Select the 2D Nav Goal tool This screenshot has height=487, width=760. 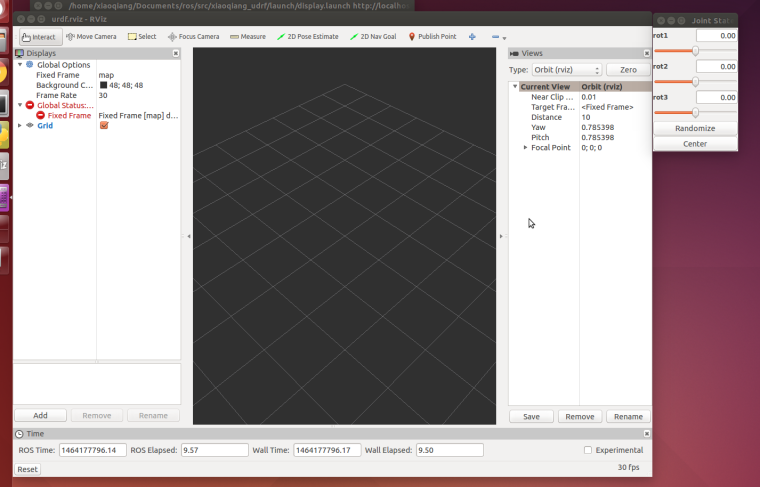pyautogui.click(x=373, y=37)
